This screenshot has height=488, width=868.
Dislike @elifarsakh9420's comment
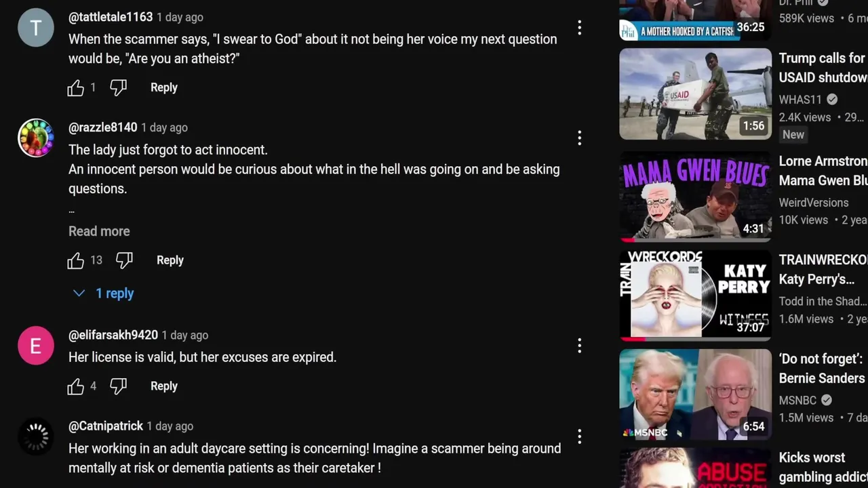pyautogui.click(x=119, y=386)
